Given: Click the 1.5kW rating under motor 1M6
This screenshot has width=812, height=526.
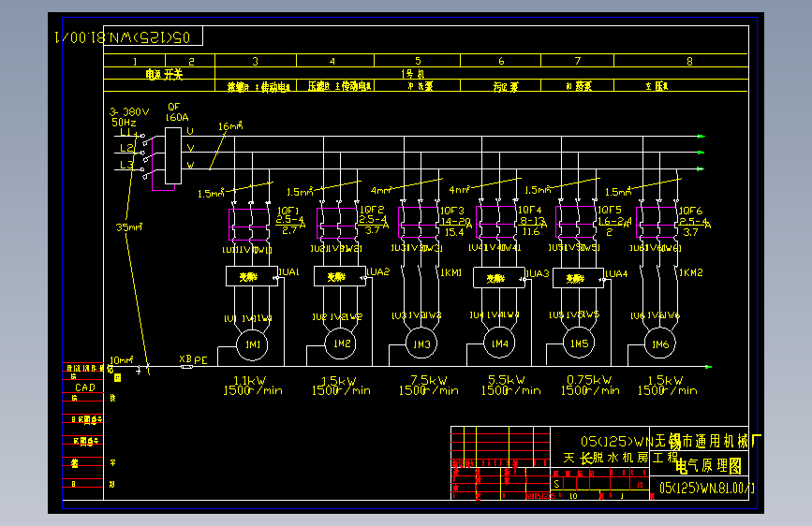Looking at the screenshot, I should [666, 380].
